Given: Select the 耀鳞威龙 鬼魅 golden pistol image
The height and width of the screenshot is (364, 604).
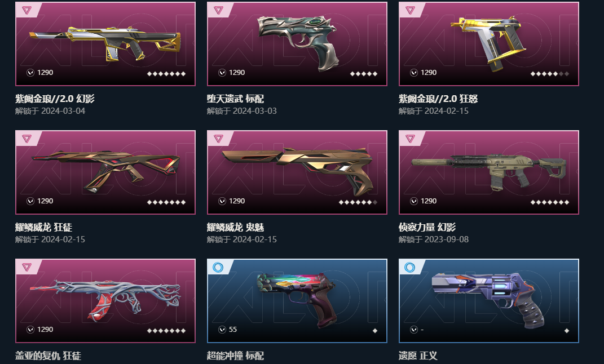Looking at the screenshot, I should (x=297, y=171).
